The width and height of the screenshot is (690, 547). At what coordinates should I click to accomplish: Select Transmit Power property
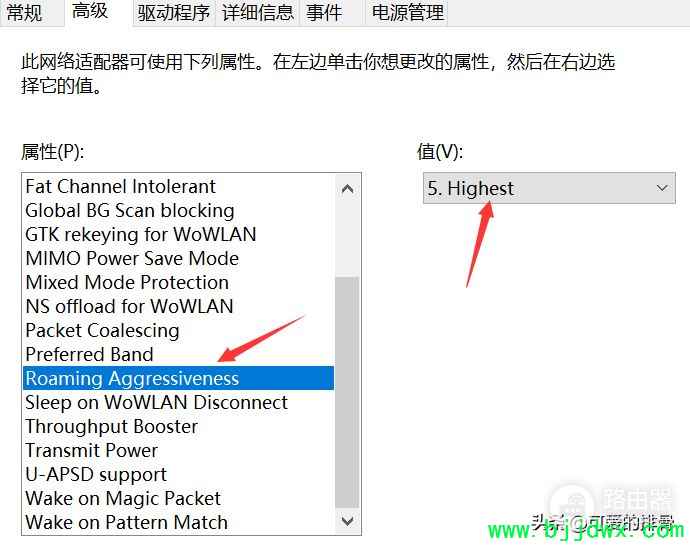coord(178,451)
